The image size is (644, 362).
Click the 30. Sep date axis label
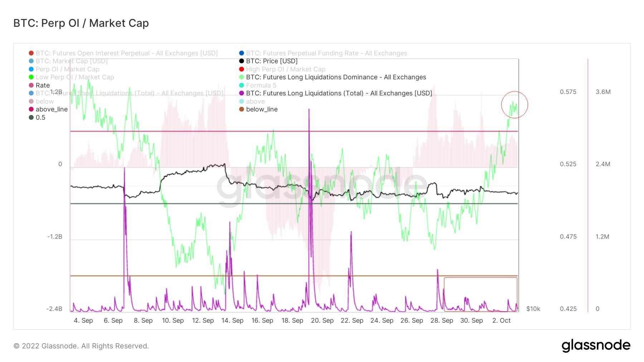click(x=472, y=321)
